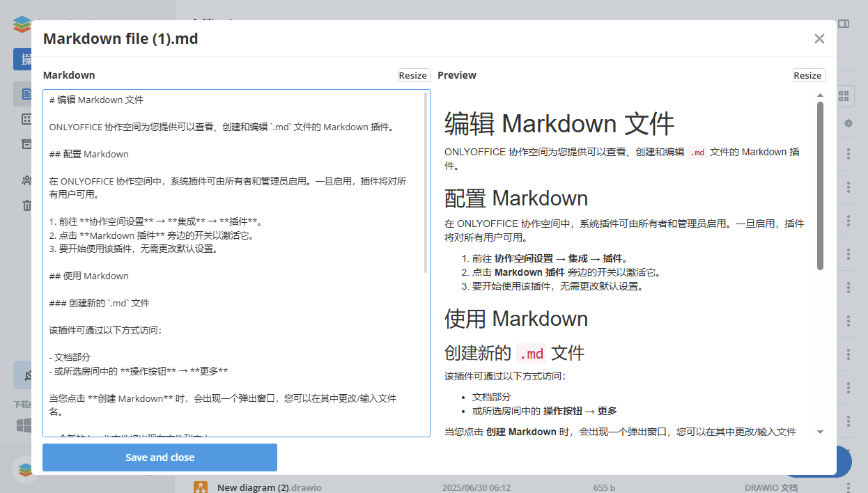The width and height of the screenshot is (868, 493).
Task: Click the source line '## 配置 Markdown'
Action: click(89, 154)
